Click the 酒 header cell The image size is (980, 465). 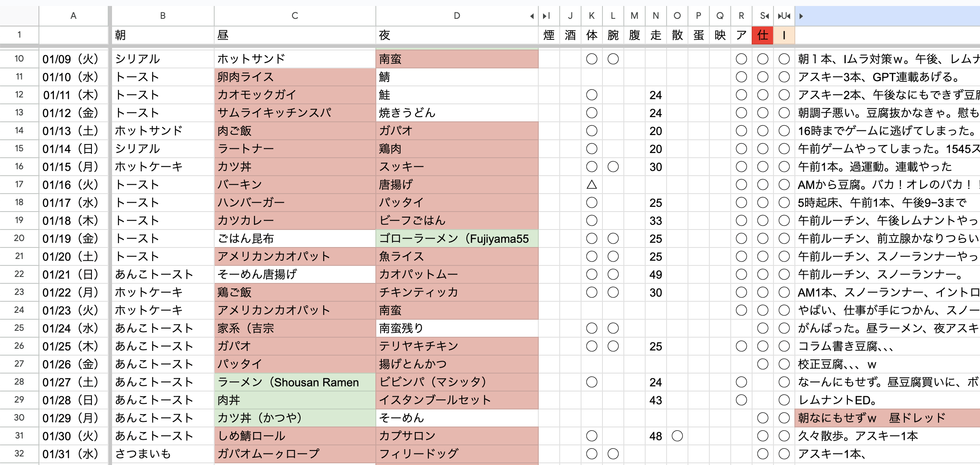click(570, 35)
